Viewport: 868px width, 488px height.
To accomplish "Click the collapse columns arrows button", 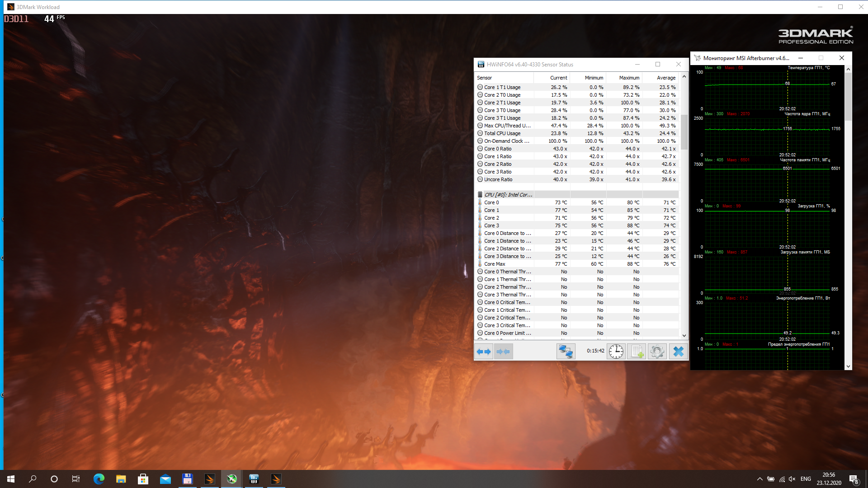I will [503, 351].
